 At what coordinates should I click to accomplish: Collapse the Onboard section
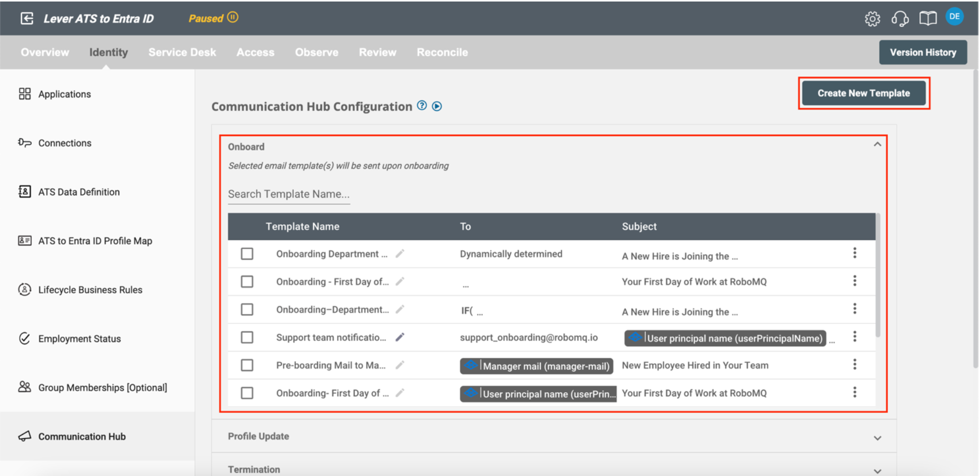coord(877,145)
